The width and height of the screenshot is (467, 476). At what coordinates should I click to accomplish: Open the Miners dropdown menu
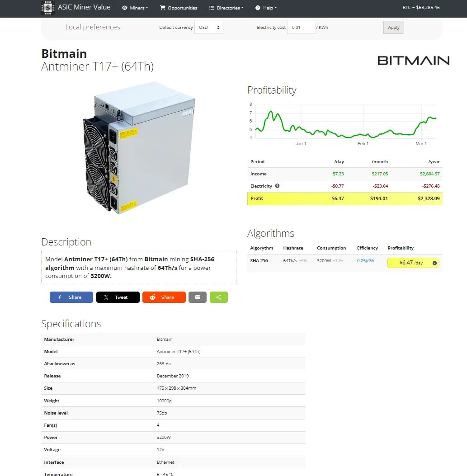tap(135, 8)
